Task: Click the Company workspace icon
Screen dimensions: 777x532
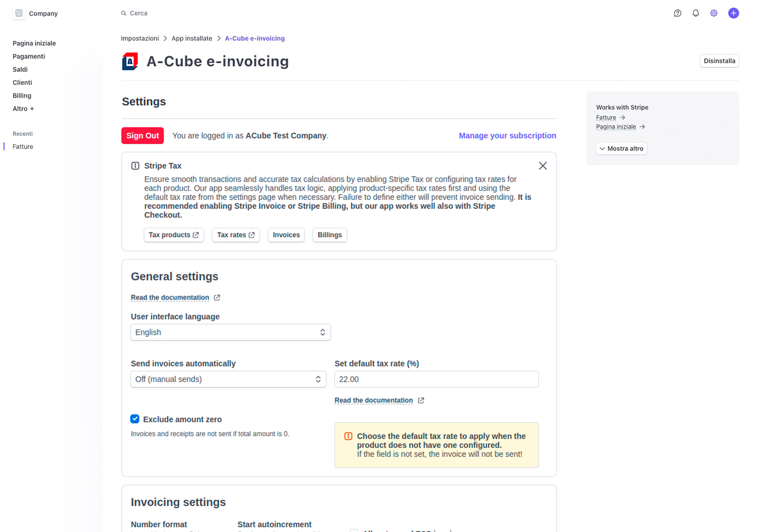Action: click(18, 13)
